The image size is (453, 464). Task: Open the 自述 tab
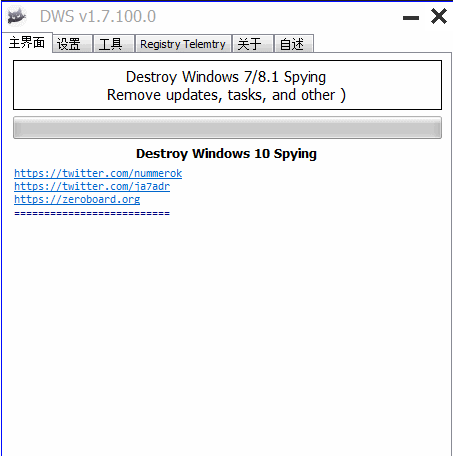click(294, 44)
